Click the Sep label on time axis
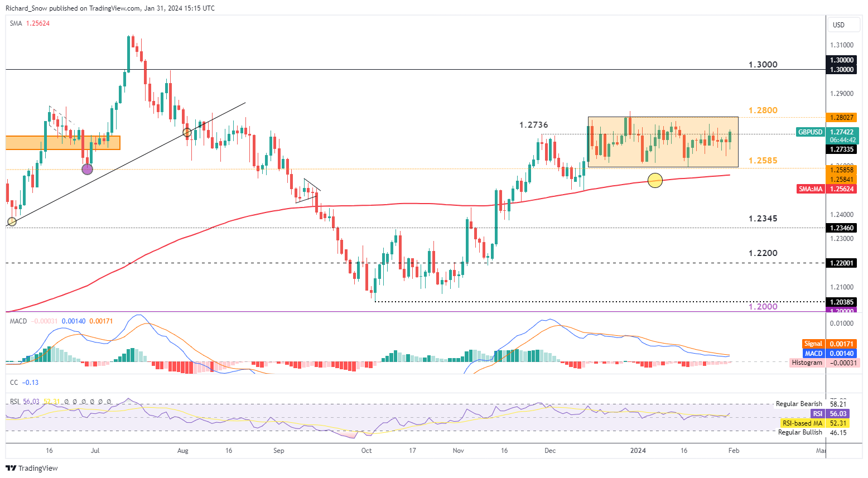Image resolution: width=868 pixels, height=478 pixels. pyautogui.click(x=279, y=450)
